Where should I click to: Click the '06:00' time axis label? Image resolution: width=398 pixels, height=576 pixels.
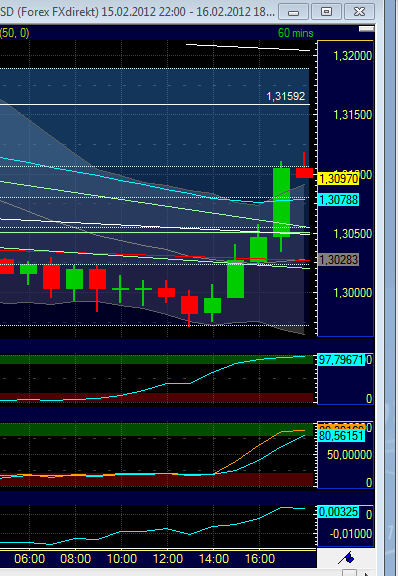click(x=29, y=559)
